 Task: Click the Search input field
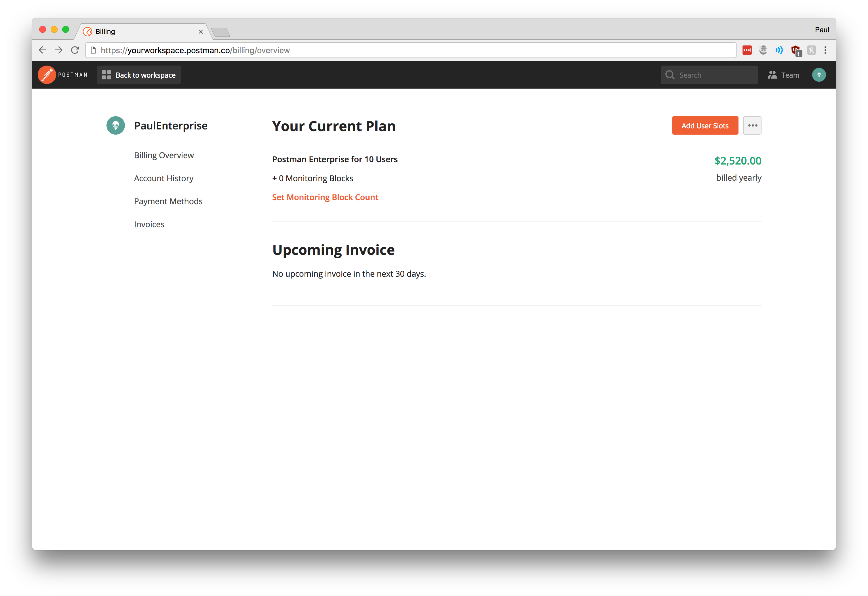pyautogui.click(x=709, y=75)
